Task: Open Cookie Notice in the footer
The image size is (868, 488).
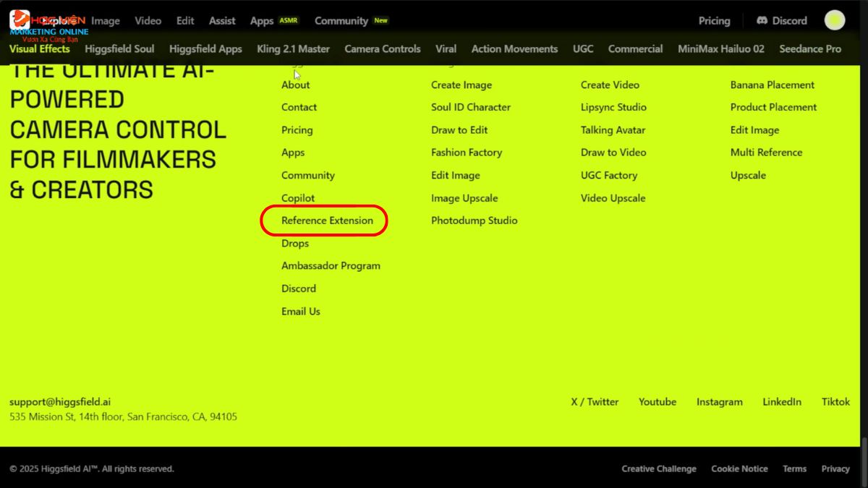Action: coord(739,468)
